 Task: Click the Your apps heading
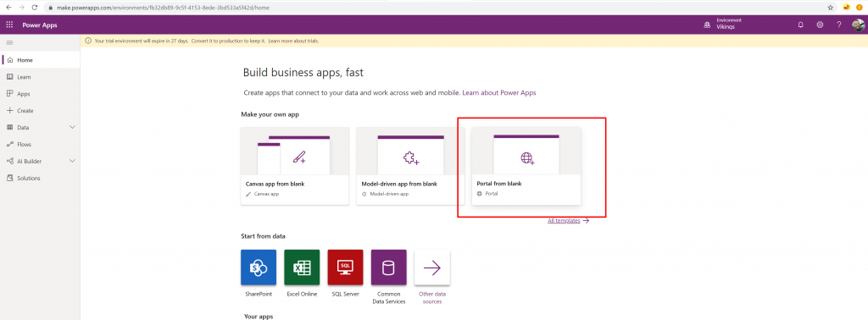(259, 317)
